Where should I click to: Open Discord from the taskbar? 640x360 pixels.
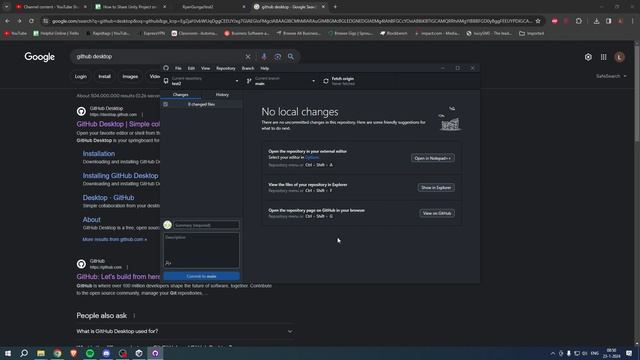click(106, 353)
